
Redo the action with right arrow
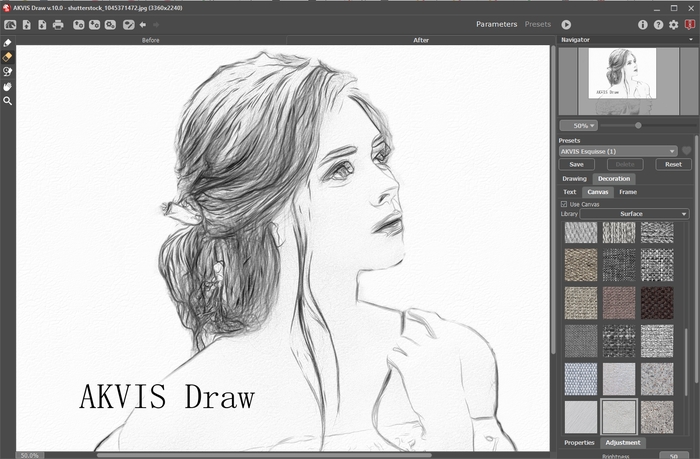[x=156, y=25]
